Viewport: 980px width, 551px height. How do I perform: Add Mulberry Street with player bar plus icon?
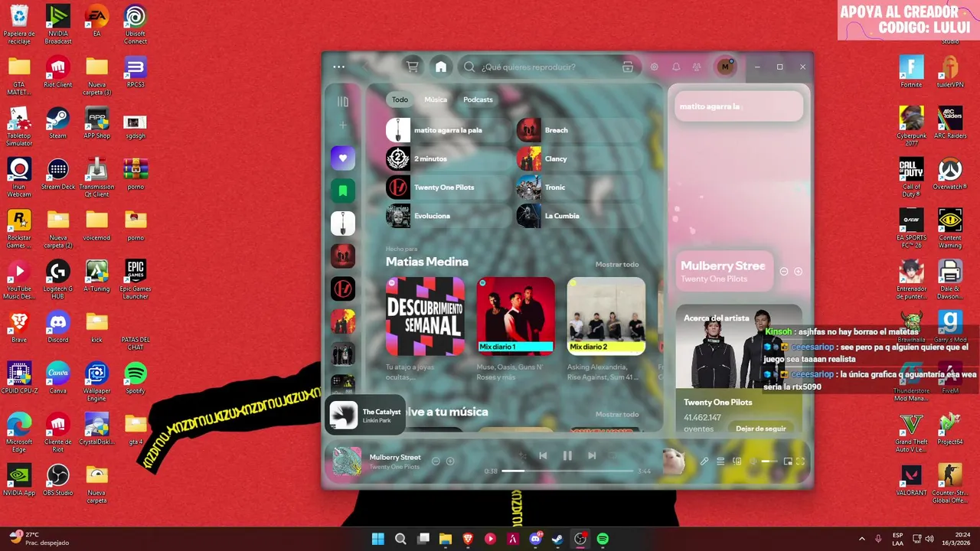point(450,461)
